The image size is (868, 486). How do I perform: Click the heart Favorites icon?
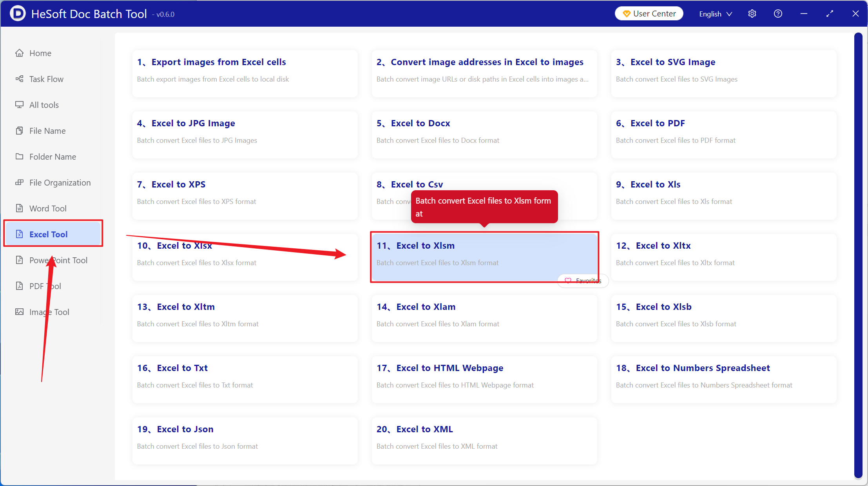point(568,280)
